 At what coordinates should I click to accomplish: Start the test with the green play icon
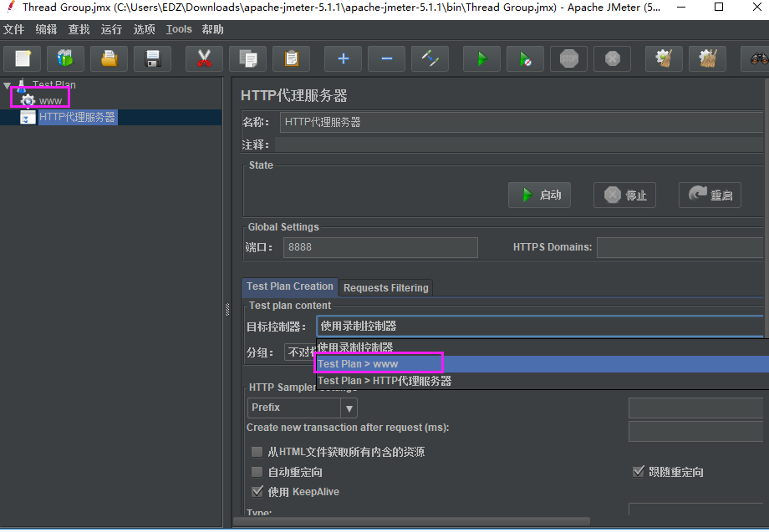click(x=481, y=58)
